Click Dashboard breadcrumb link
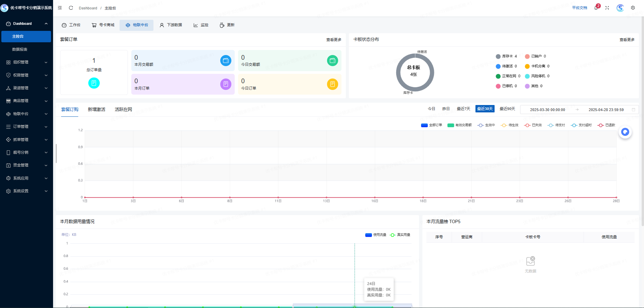This screenshot has width=644, height=308. [88, 8]
